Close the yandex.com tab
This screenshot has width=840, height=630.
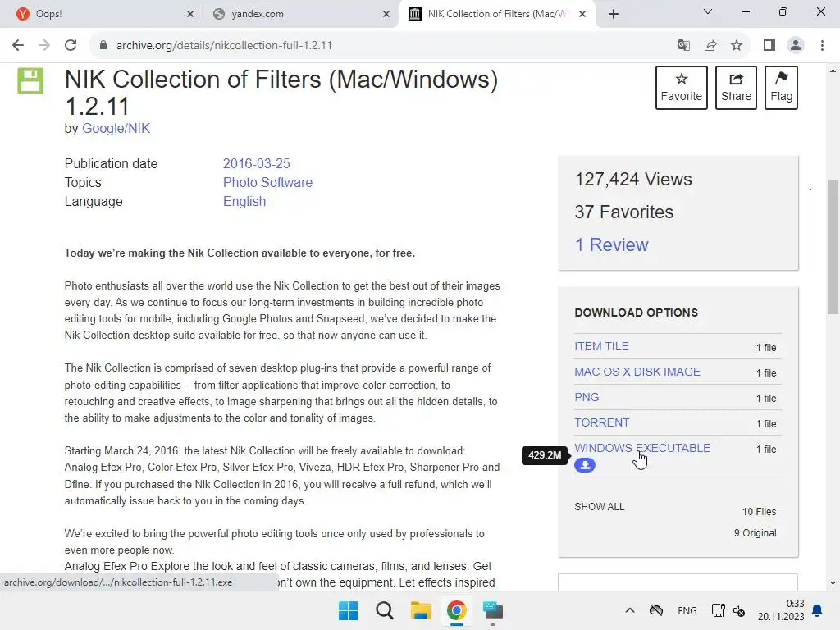point(386,14)
